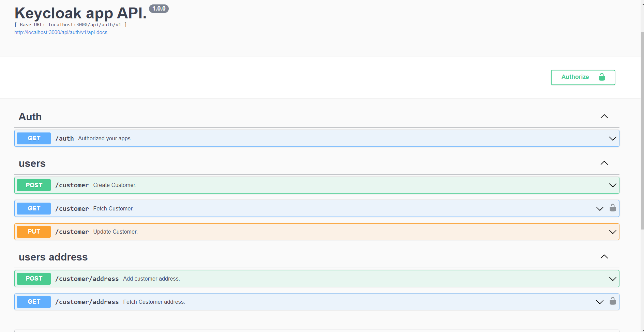Expand POST /customer/address arrow
The height and width of the screenshot is (332, 644).
click(612, 279)
